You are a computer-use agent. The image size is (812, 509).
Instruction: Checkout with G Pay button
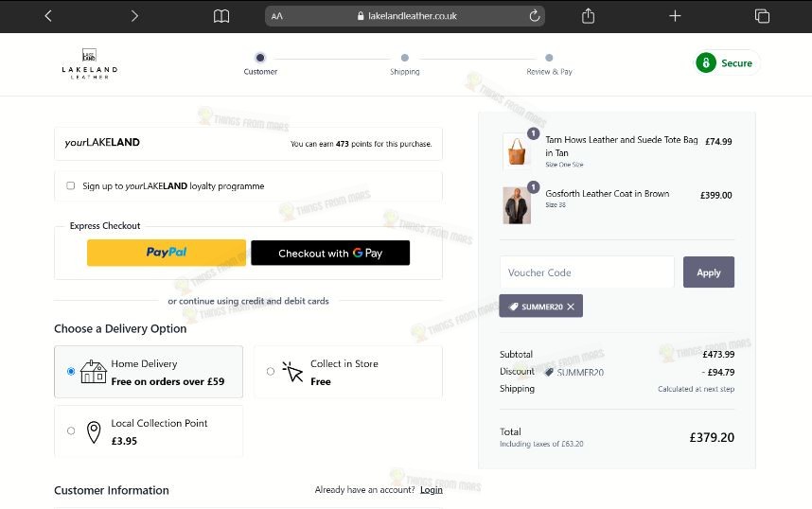click(x=330, y=253)
